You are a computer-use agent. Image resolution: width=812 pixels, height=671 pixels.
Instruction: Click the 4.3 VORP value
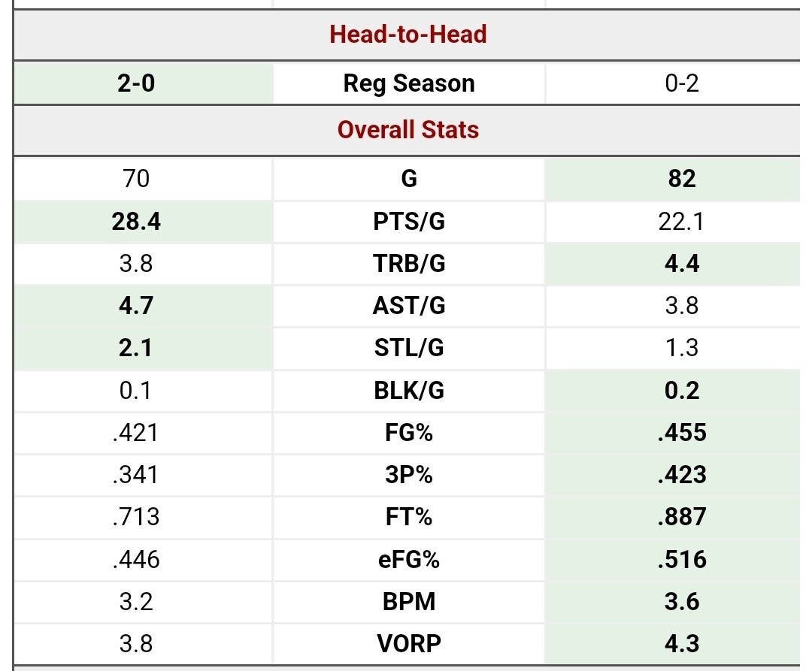682,644
